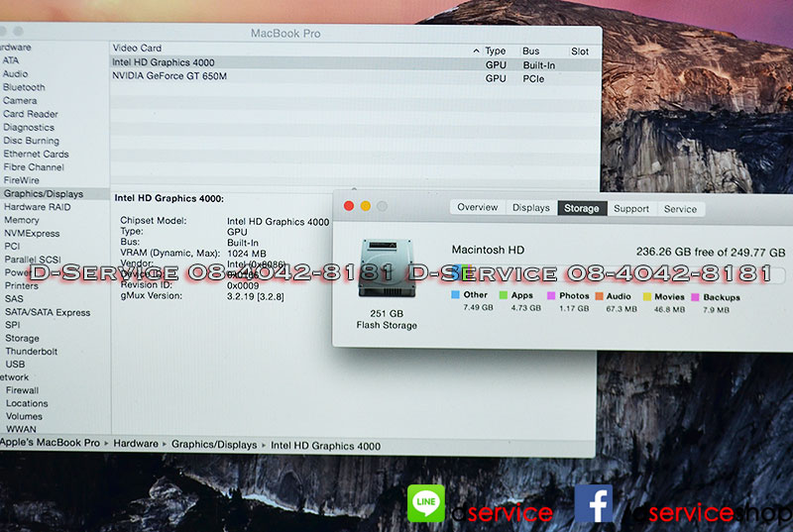
Task: Click the magenta Backups storage swatch
Action: pos(696,297)
